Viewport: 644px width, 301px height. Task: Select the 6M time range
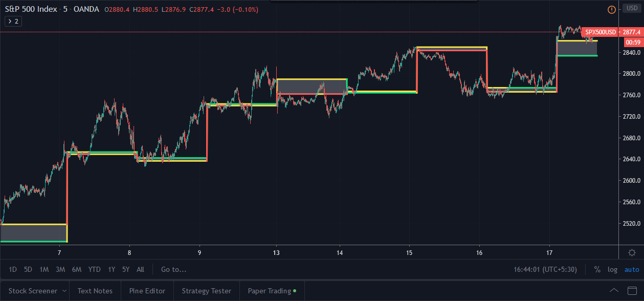77,269
